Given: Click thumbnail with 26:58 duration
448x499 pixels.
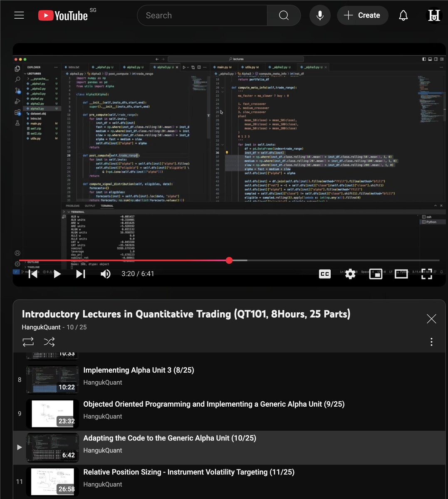Looking at the screenshot, I should pos(52,482).
